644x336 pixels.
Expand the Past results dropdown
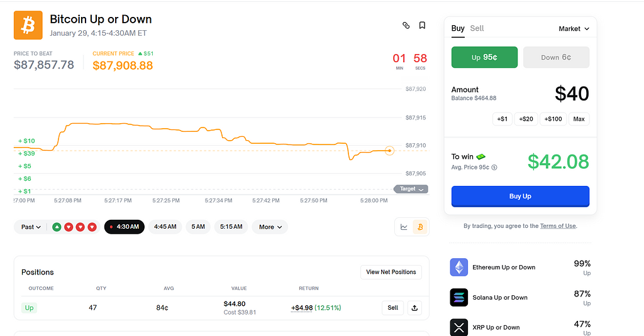[31, 227]
